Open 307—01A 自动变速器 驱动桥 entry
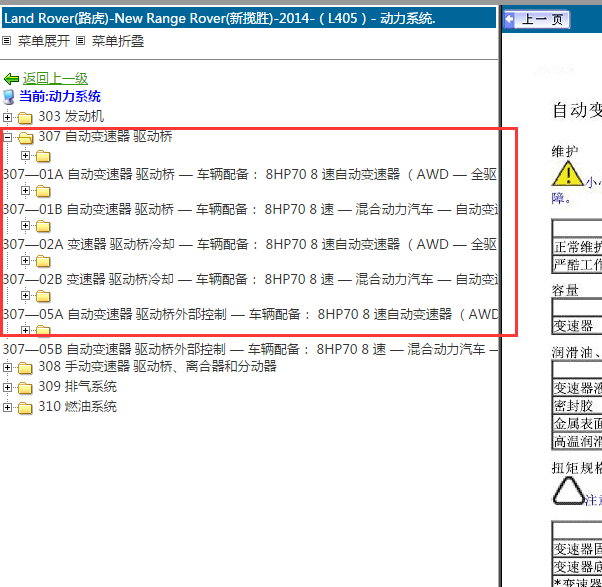The image size is (602, 587). click(250, 174)
